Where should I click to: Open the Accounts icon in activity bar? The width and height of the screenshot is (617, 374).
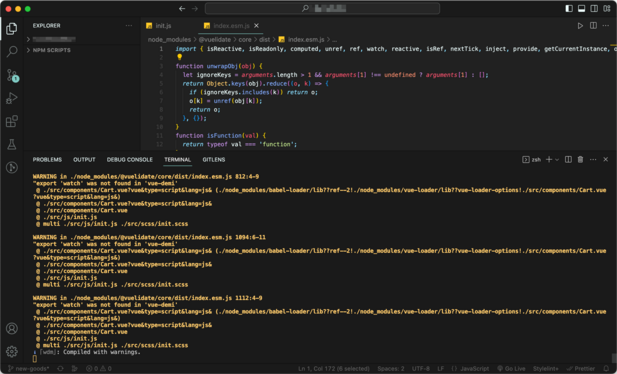[12, 328]
